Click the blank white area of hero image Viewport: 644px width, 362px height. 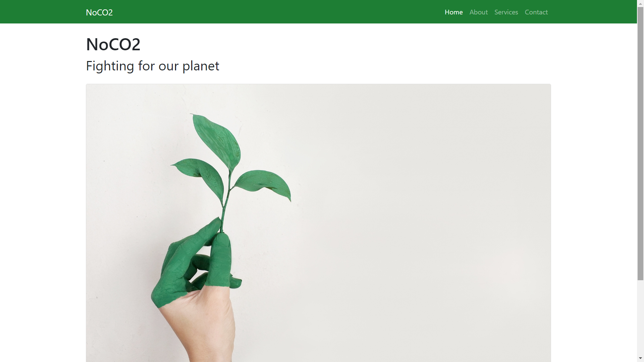[x=419, y=218]
